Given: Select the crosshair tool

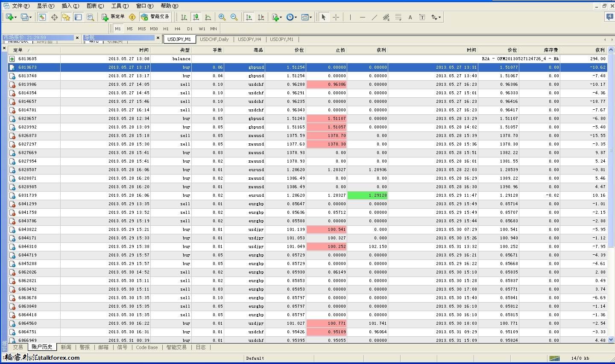Looking at the screenshot, I should coord(336,17).
